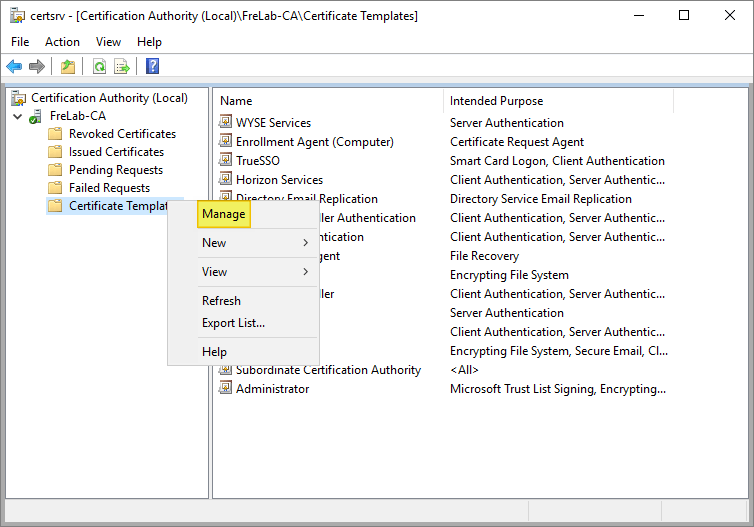Screen dimensions: 754x527
Task: Select the WYSE Services template icon
Action: tap(226, 123)
